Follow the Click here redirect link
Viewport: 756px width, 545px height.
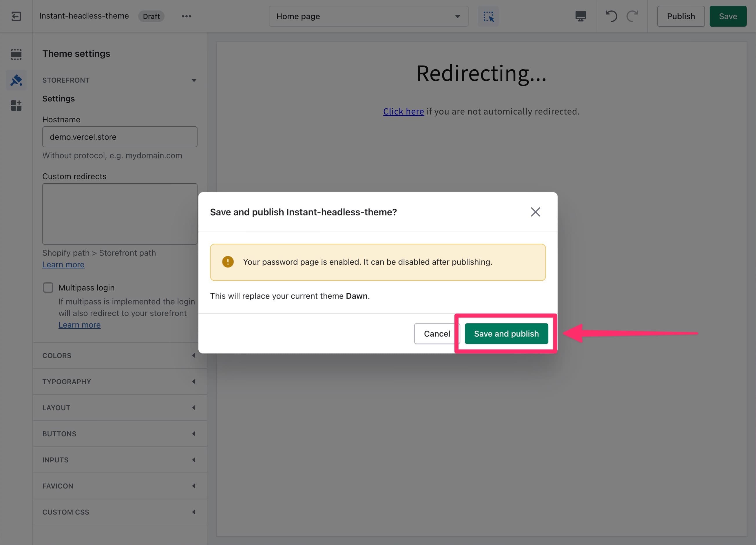(x=403, y=111)
